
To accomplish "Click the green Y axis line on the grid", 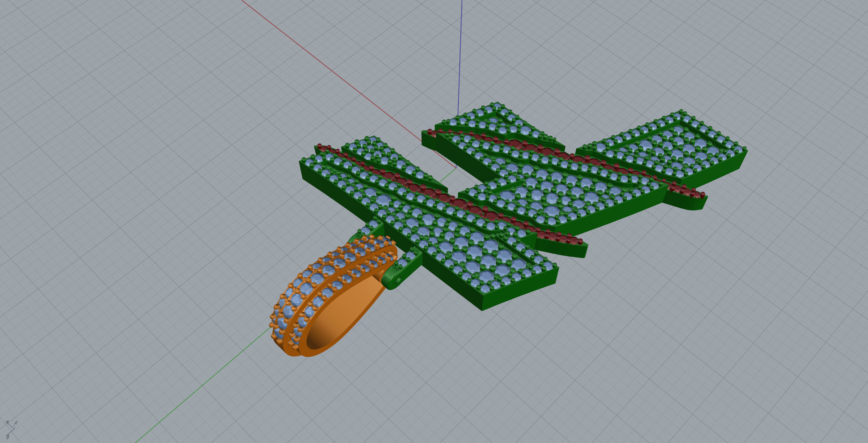I will (204, 385).
